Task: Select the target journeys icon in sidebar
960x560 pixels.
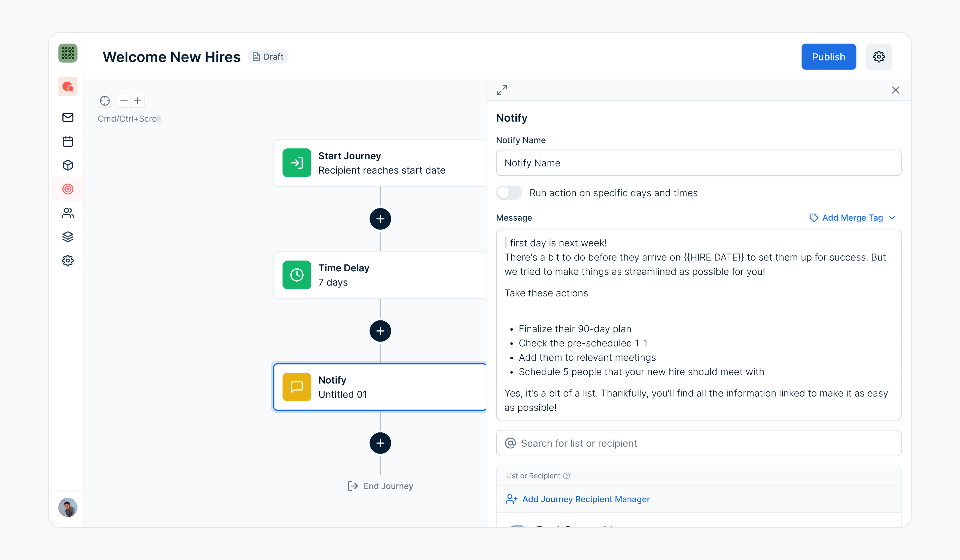Action: pos(68,189)
